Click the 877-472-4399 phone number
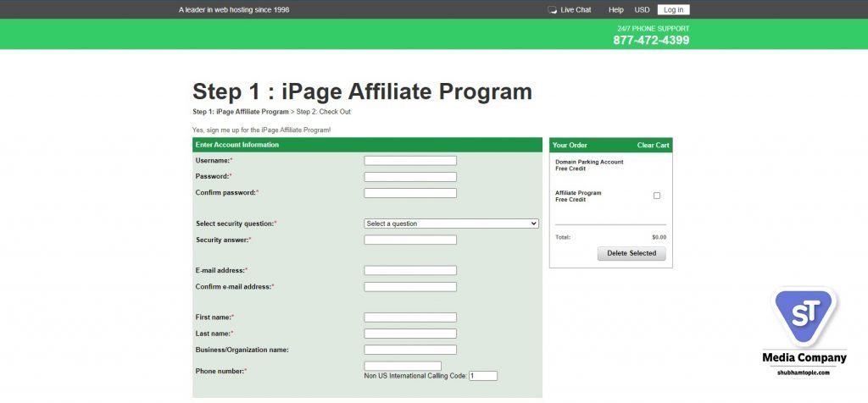This screenshot has height=403, width=868. [x=651, y=41]
